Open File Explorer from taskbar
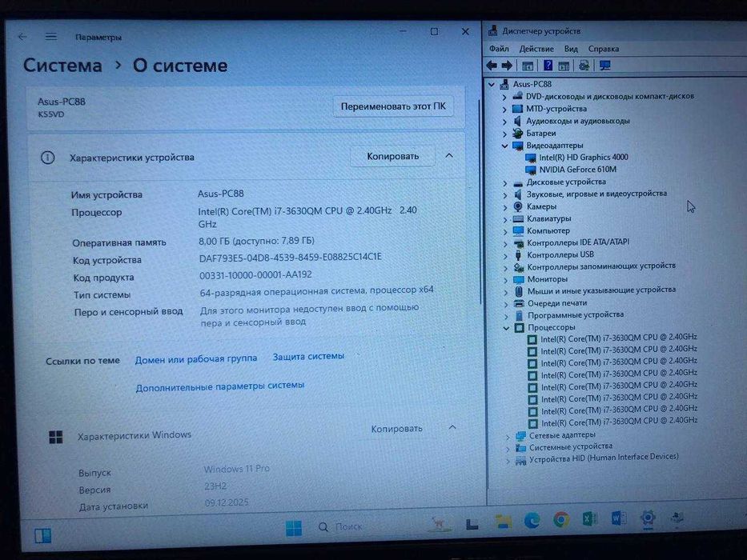747x560 pixels. click(x=503, y=522)
